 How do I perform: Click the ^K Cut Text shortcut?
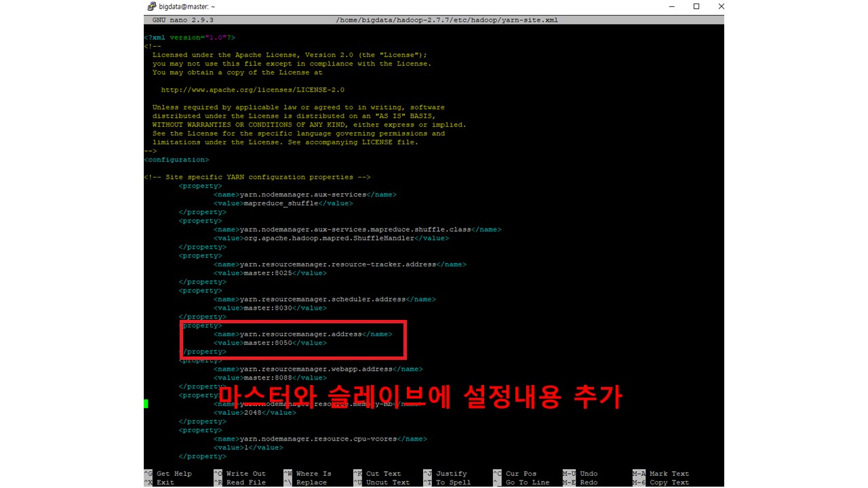pos(378,474)
